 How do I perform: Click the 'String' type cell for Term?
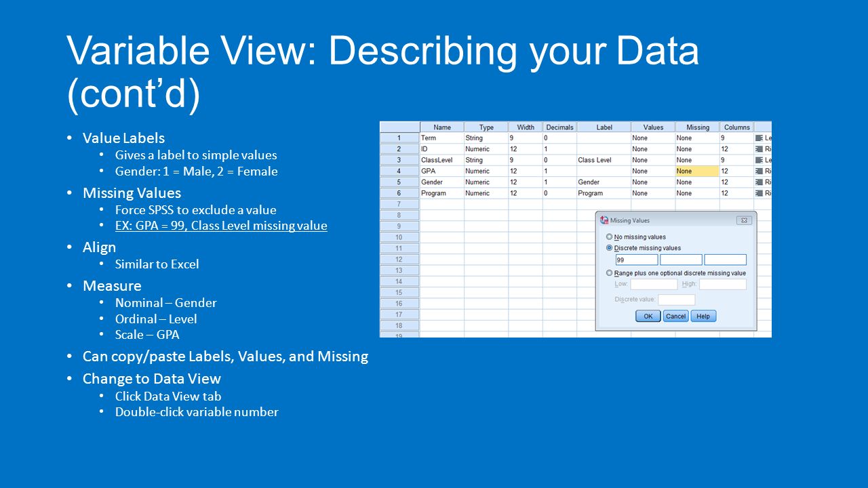(x=486, y=138)
